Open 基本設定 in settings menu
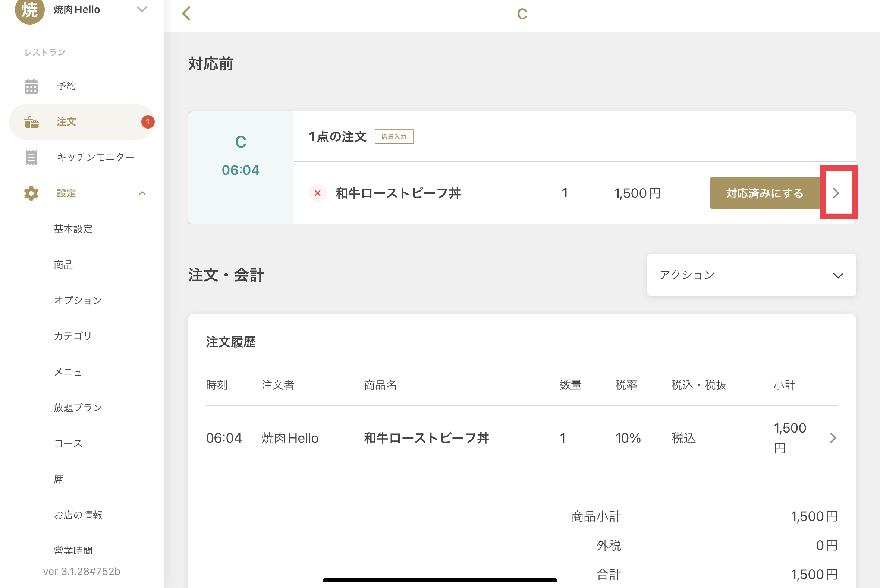The height and width of the screenshot is (588, 880). pos(73,229)
